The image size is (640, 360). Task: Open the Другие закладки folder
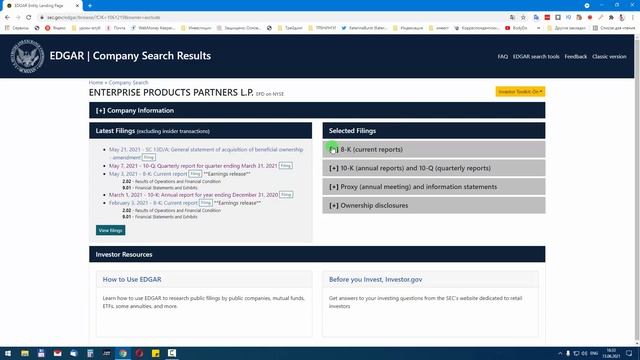[x=566, y=28]
